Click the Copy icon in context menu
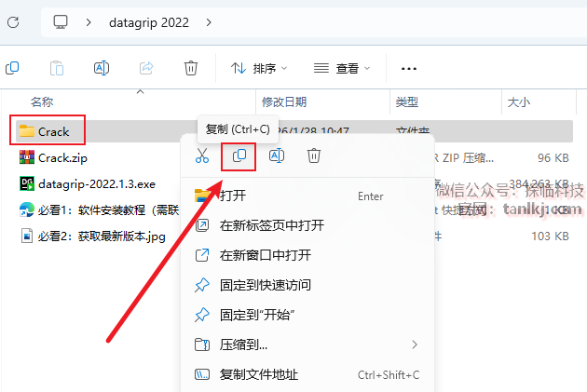587x392 pixels. click(x=239, y=156)
